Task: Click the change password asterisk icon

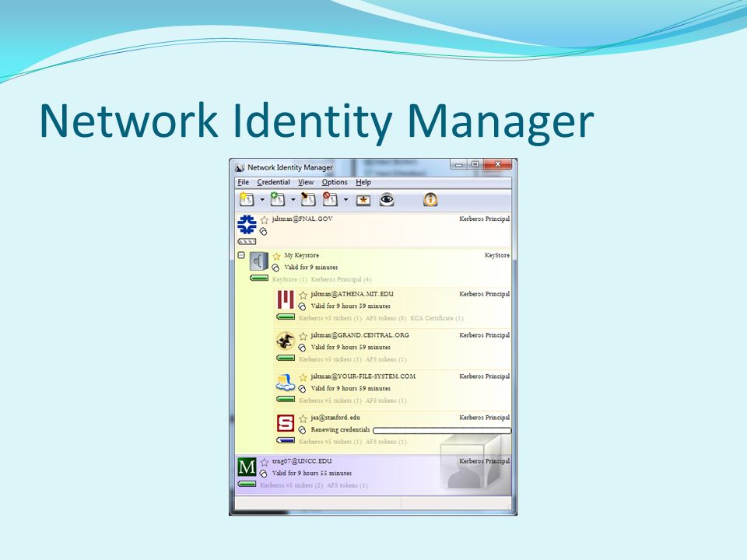Action: tap(363, 200)
